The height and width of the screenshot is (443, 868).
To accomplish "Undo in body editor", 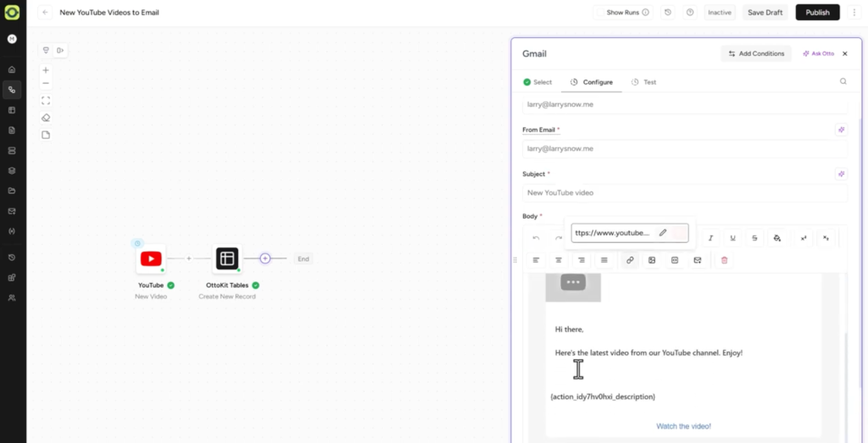I will [x=536, y=238].
